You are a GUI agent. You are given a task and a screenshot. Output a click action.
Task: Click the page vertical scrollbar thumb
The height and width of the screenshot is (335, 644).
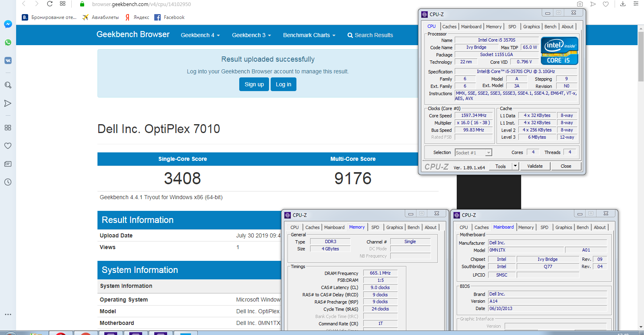[x=641, y=57]
